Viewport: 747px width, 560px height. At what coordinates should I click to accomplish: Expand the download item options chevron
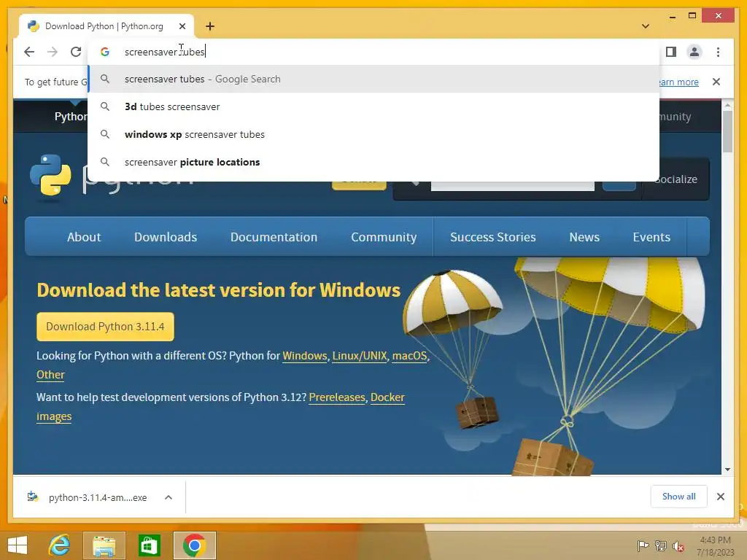click(x=169, y=497)
